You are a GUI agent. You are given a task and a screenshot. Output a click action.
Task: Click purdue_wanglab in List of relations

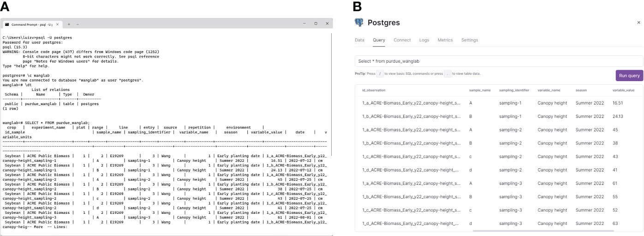click(40, 104)
